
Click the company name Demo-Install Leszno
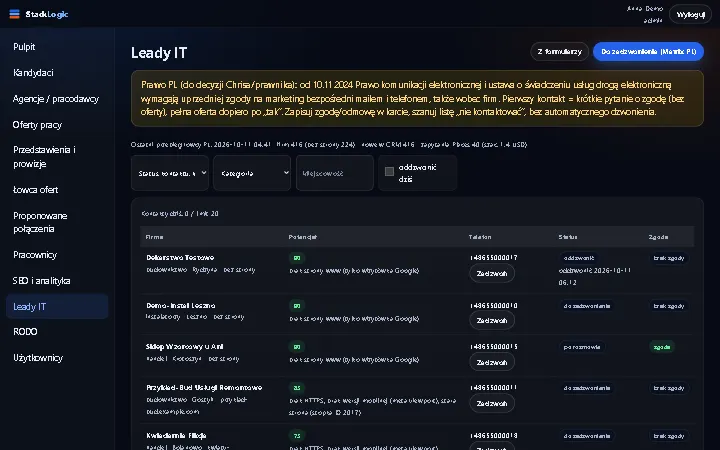coord(180,305)
